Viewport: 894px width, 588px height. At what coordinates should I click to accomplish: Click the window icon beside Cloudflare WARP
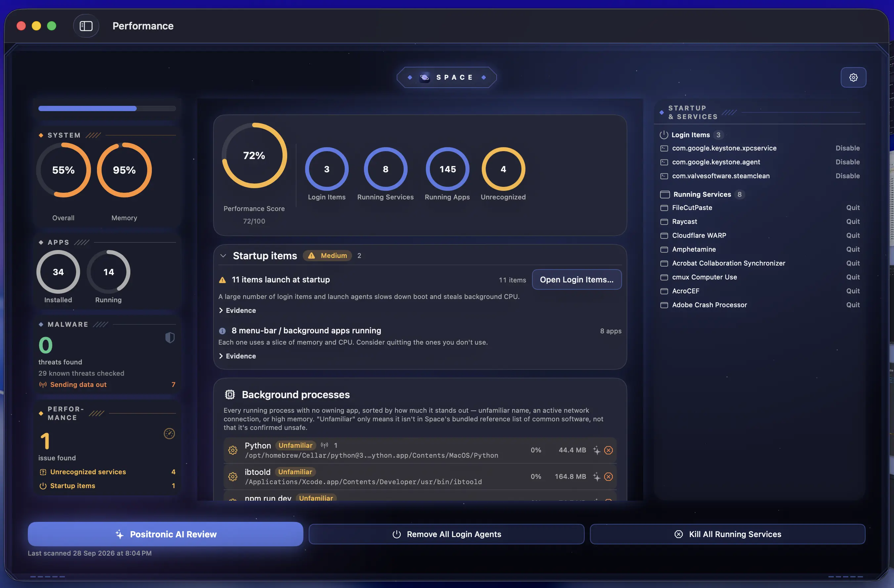664,235
